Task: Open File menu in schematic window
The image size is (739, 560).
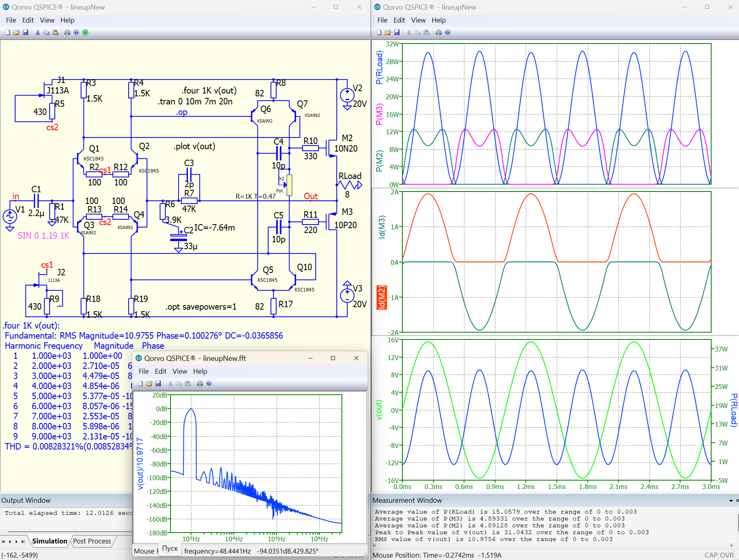Action: point(11,20)
